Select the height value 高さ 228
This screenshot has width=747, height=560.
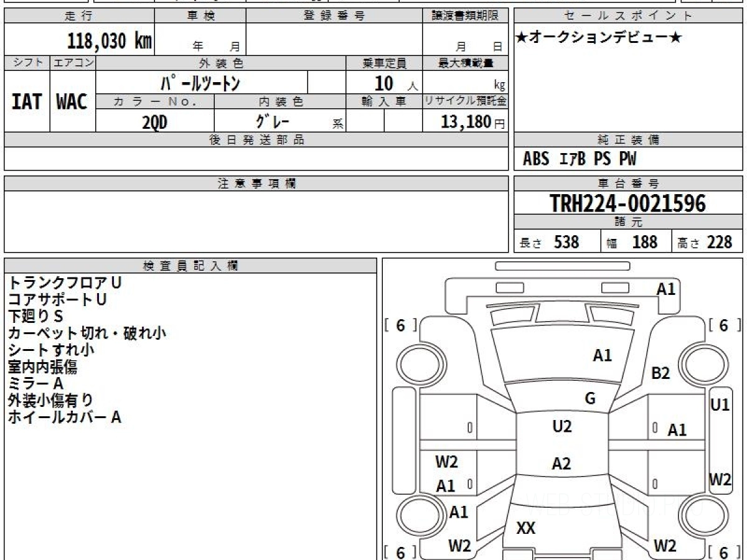pyautogui.click(x=705, y=242)
